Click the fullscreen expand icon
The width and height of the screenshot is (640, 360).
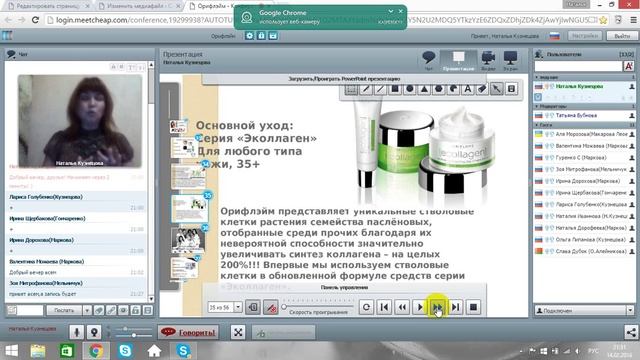238,332
